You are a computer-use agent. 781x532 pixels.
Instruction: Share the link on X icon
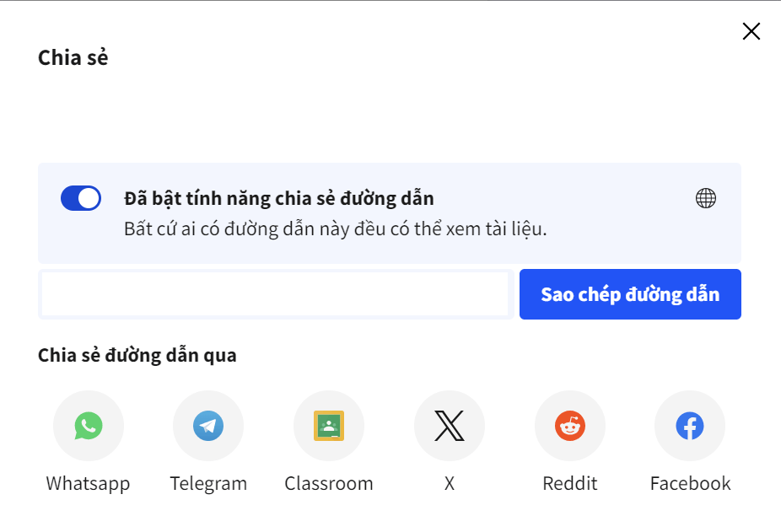click(450, 426)
